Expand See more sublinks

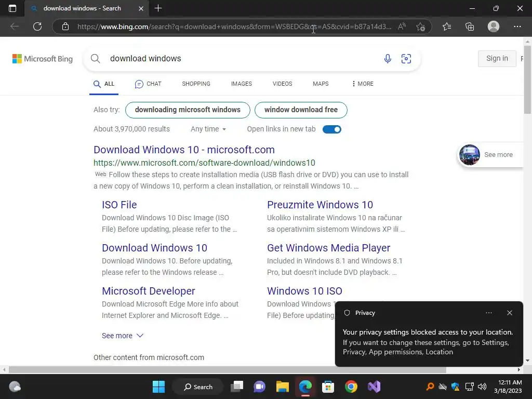click(123, 336)
